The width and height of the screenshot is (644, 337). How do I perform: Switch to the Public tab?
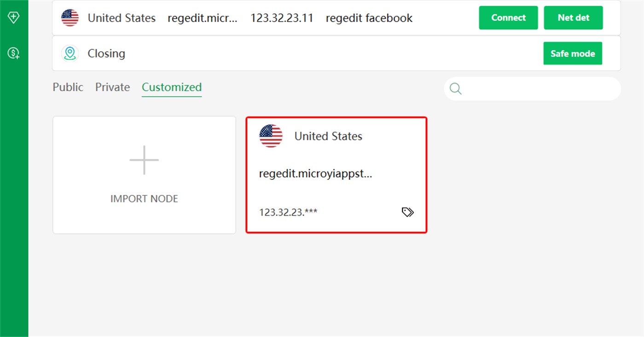(68, 87)
